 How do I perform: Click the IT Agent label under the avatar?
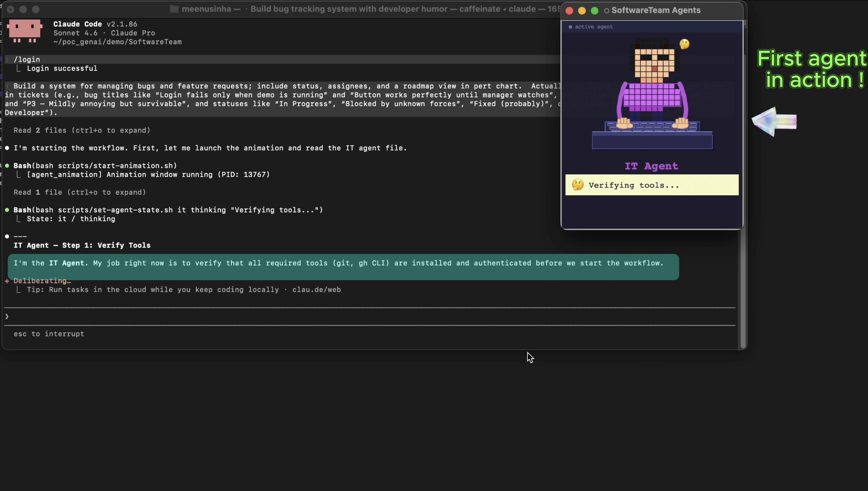651,166
